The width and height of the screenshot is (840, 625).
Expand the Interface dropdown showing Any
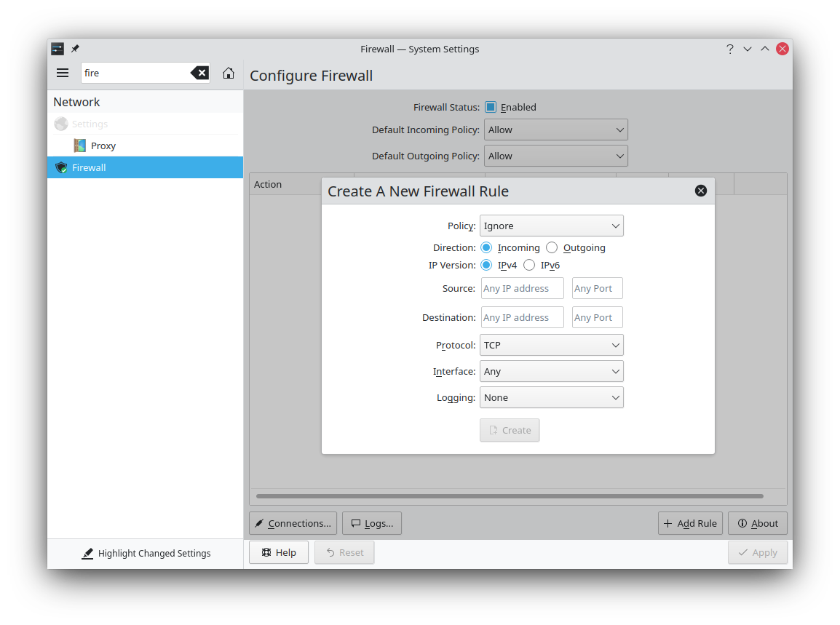point(551,371)
